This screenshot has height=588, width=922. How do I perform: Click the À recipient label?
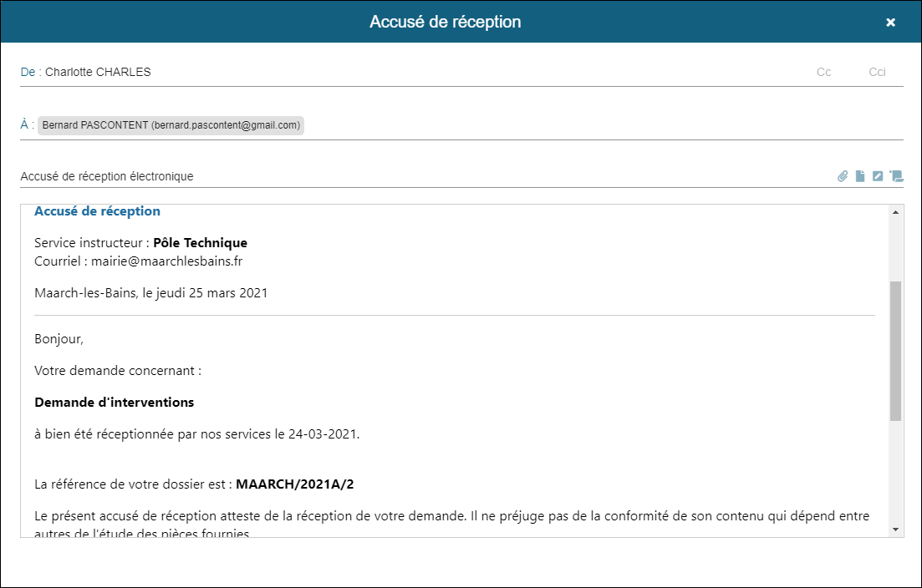tap(25, 124)
